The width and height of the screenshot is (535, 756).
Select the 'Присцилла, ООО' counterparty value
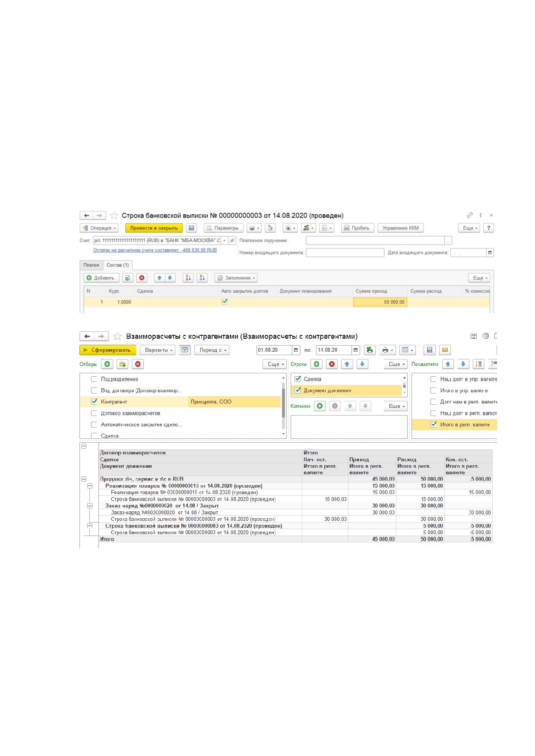[234, 402]
